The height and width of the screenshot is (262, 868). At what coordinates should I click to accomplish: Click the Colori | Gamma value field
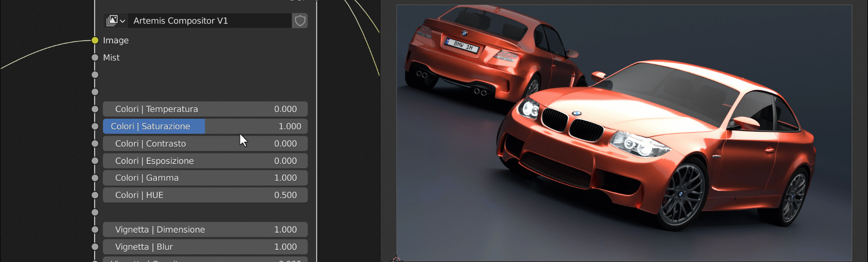point(205,178)
